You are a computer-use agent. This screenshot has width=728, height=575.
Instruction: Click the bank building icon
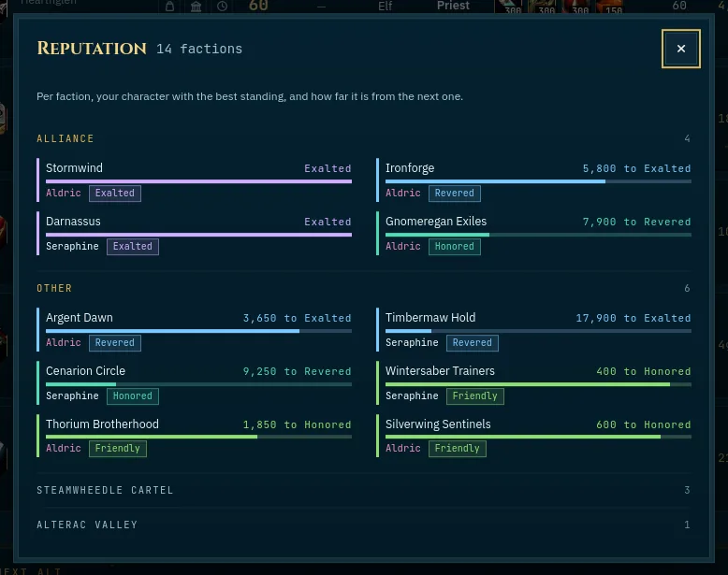point(196,6)
